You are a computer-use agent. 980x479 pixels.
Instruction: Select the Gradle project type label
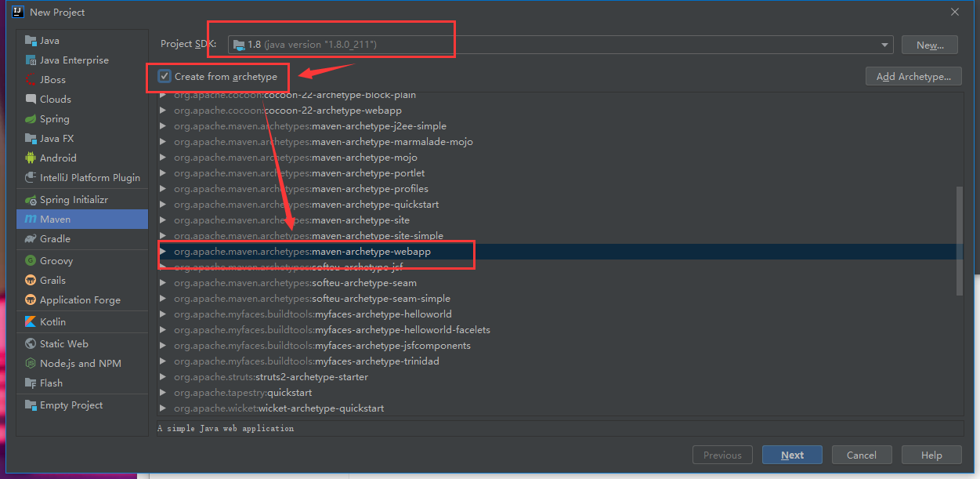pyautogui.click(x=55, y=239)
